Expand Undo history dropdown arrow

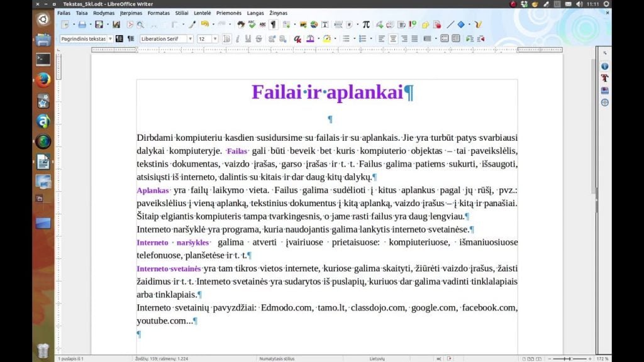coord(213,25)
